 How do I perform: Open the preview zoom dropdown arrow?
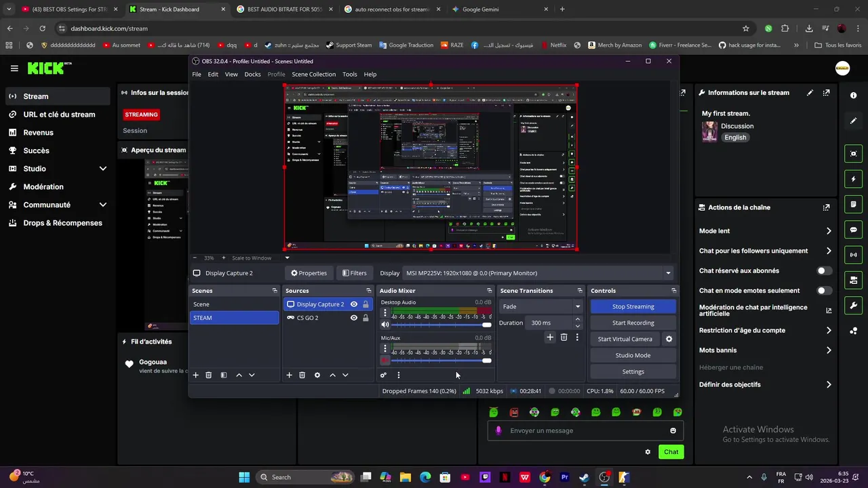coord(287,258)
